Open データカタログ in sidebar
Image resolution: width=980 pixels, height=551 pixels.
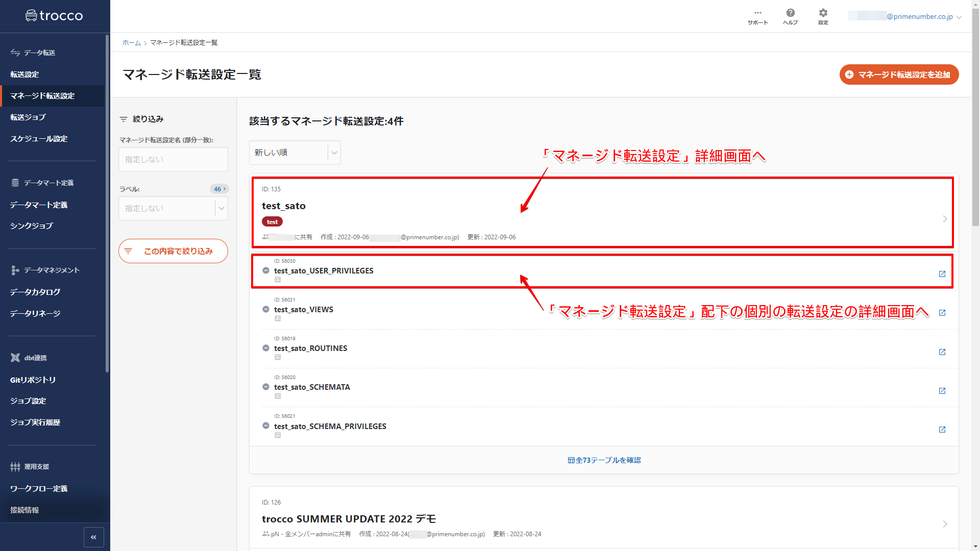[35, 292]
